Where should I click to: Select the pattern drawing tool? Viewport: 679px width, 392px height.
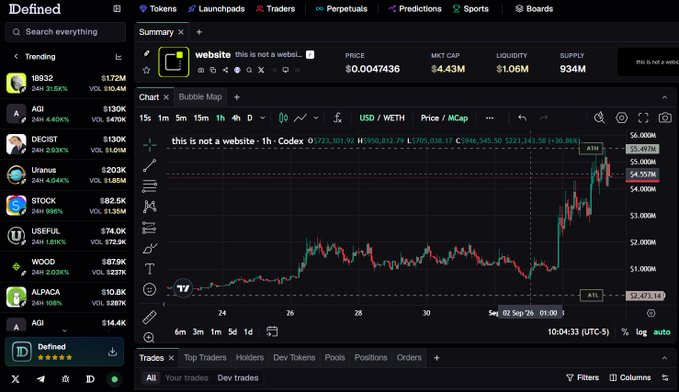150,207
